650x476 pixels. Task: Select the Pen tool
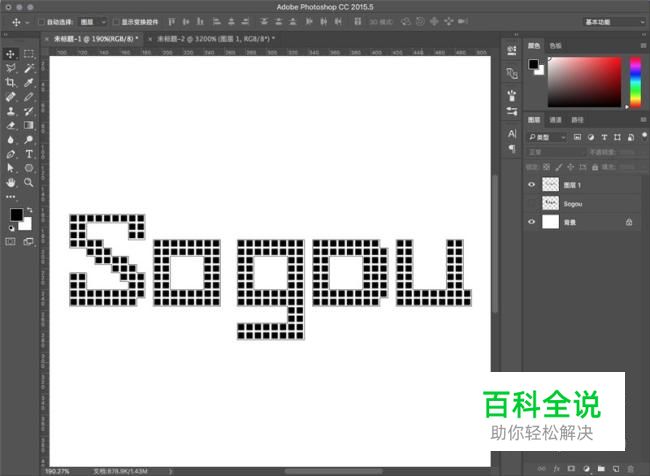[10, 154]
